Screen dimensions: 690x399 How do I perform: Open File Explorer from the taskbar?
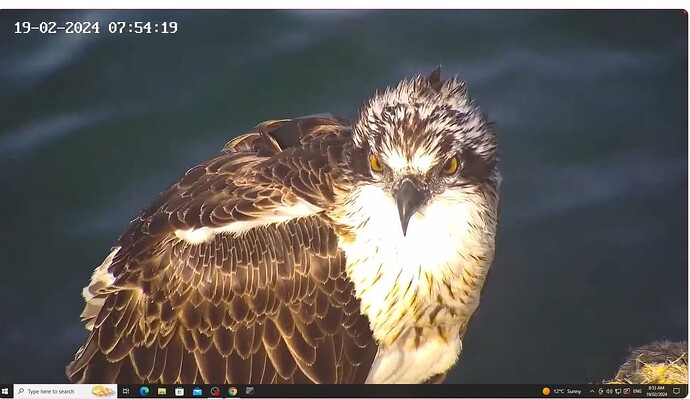pyautogui.click(x=162, y=391)
